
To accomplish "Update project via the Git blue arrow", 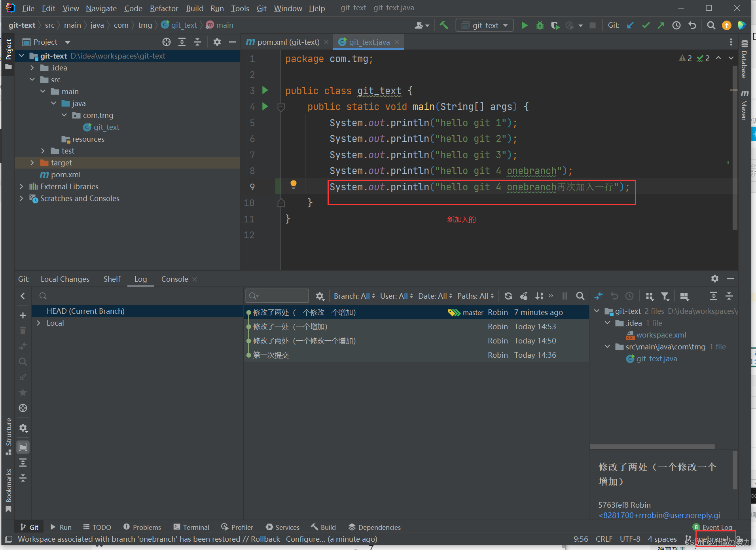I will pos(630,25).
